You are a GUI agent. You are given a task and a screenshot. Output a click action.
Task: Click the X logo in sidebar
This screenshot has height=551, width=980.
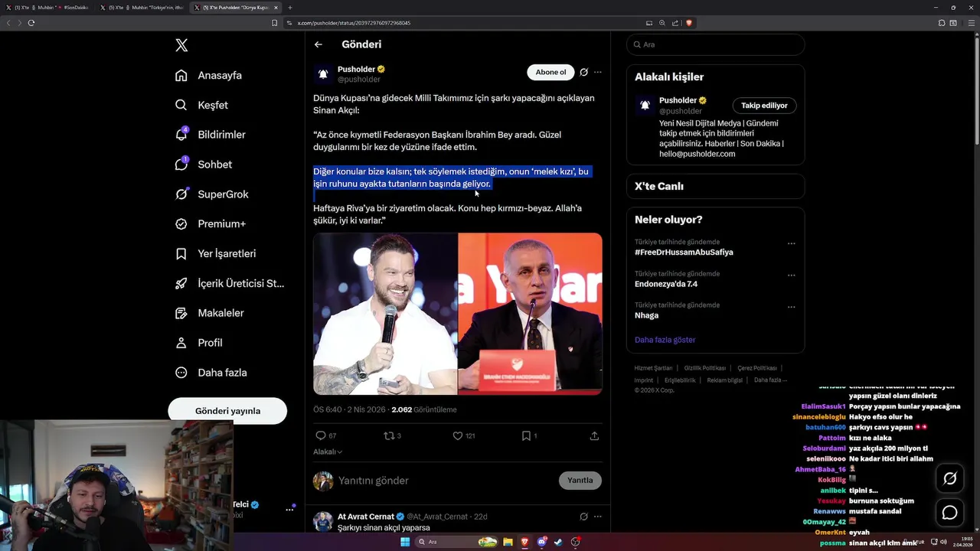pyautogui.click(x=181, y=45)
